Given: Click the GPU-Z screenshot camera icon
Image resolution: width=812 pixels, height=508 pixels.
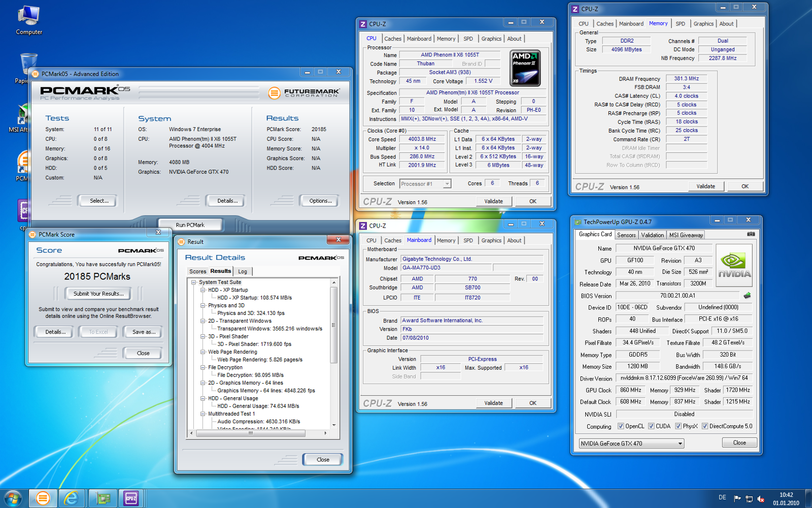Looking at the screenshot, I should [x=751, y=234].
